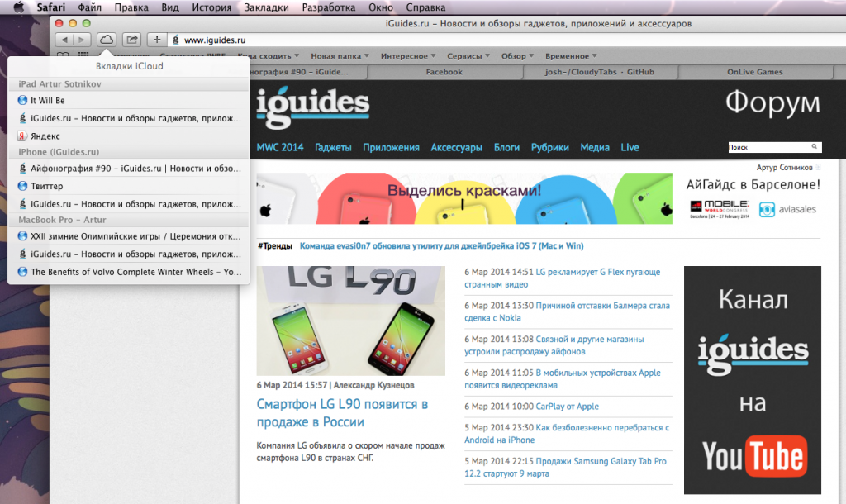Open Айфонография #90 tab from iPhone list
Screen dimensions: 846x504
click(x=130, y=169)
